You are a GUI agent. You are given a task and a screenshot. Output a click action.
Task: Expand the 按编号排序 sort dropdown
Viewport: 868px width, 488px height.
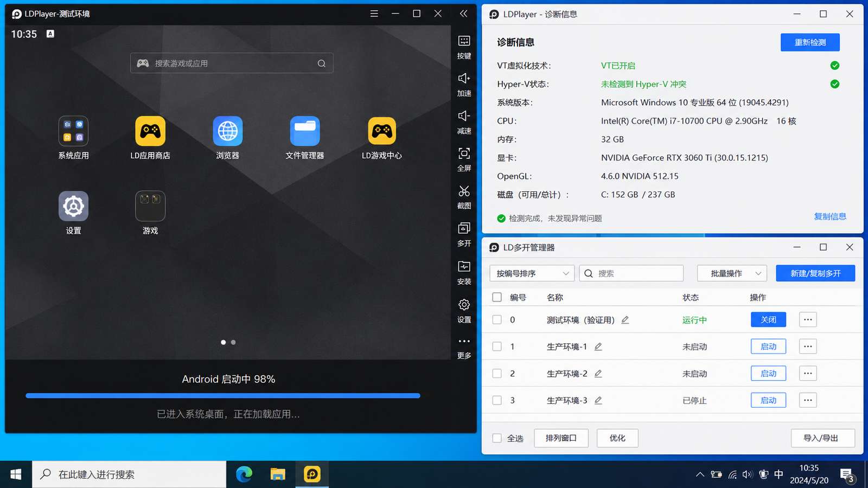click(532, 273)
